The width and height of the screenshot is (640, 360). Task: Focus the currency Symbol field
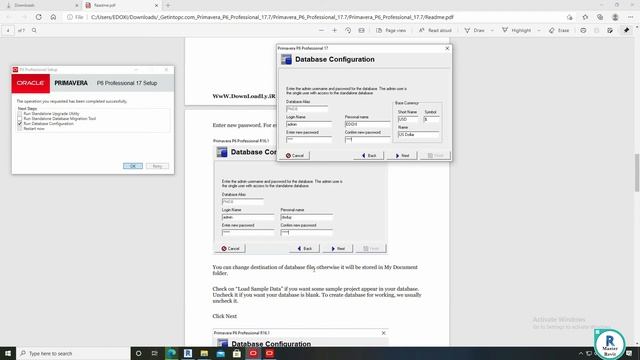click(431, 119)
